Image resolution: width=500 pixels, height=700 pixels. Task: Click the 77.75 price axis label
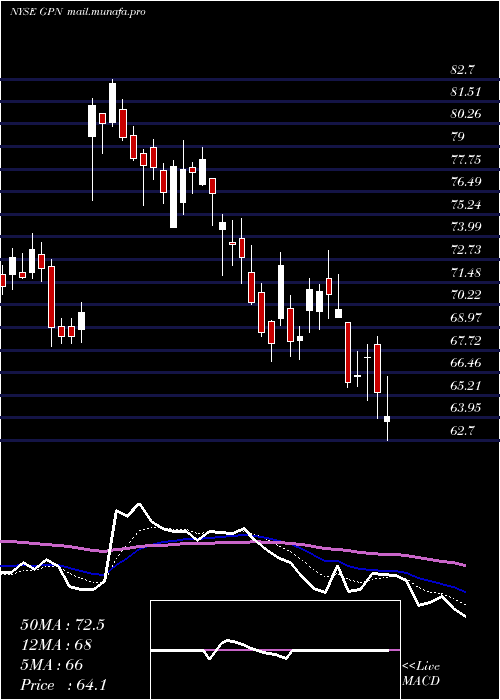click(x=466, y=160)
